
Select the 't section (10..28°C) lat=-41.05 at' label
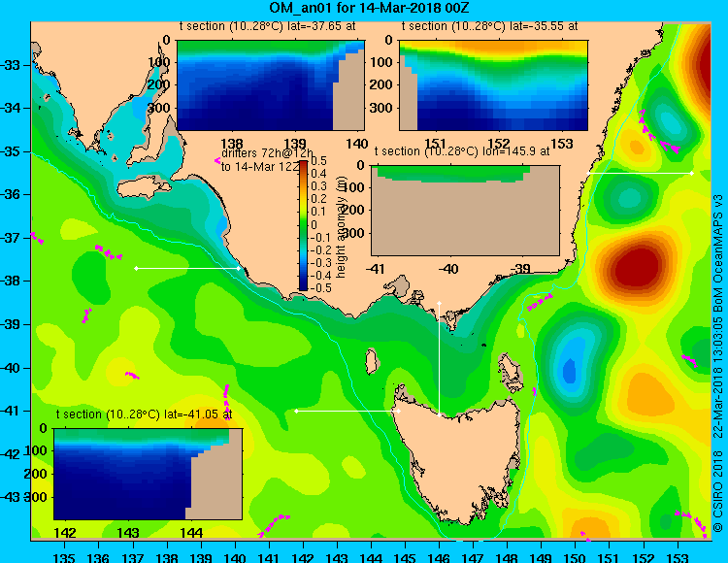(144, 414)
